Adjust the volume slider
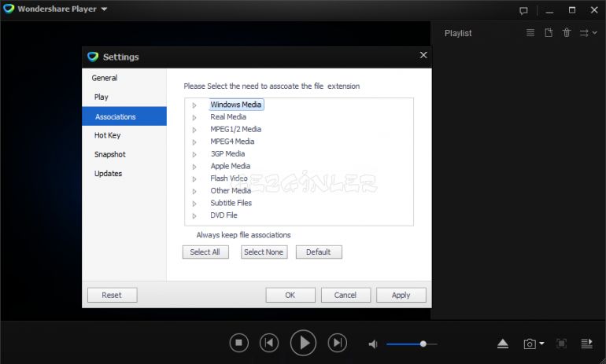 [412, 344]
